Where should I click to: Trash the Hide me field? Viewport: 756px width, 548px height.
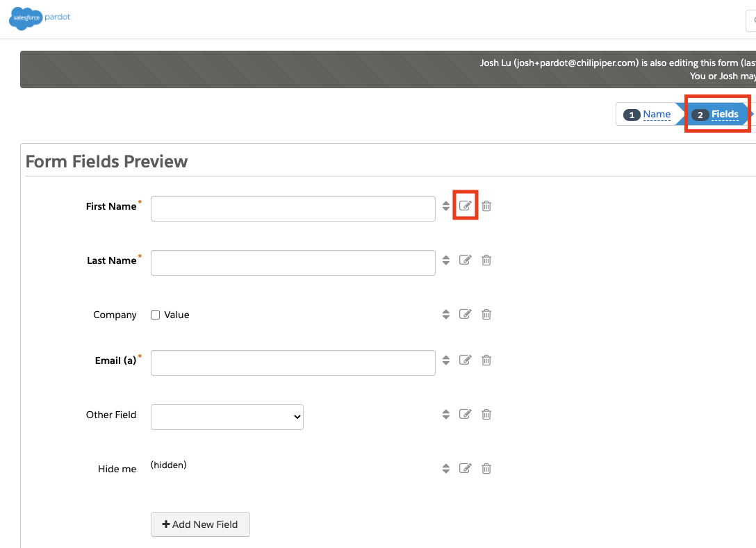coord(486,469)
